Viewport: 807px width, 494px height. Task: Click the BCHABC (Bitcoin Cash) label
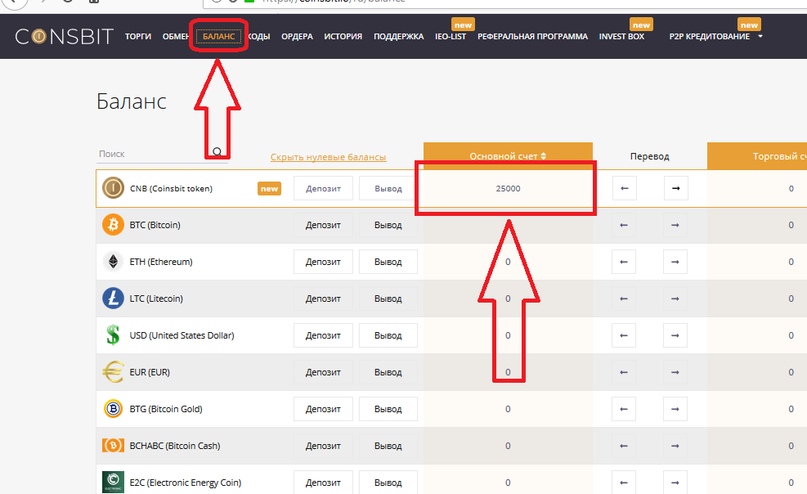click(175, 446)
